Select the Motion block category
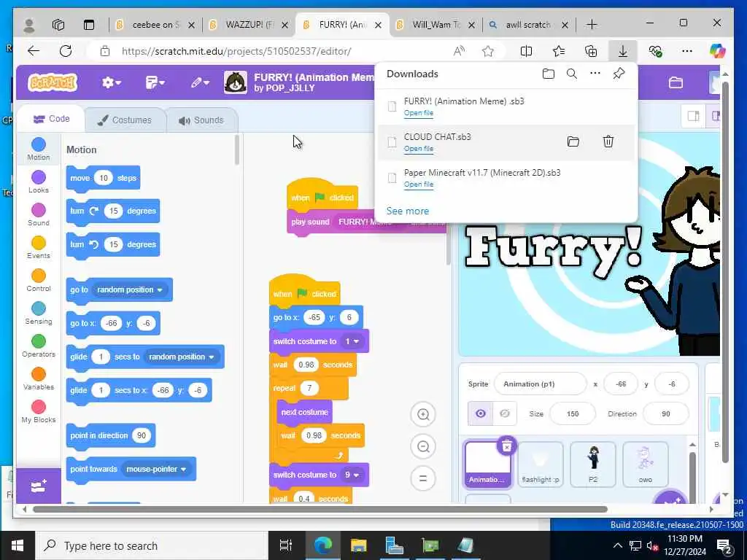 click(39, 149)
